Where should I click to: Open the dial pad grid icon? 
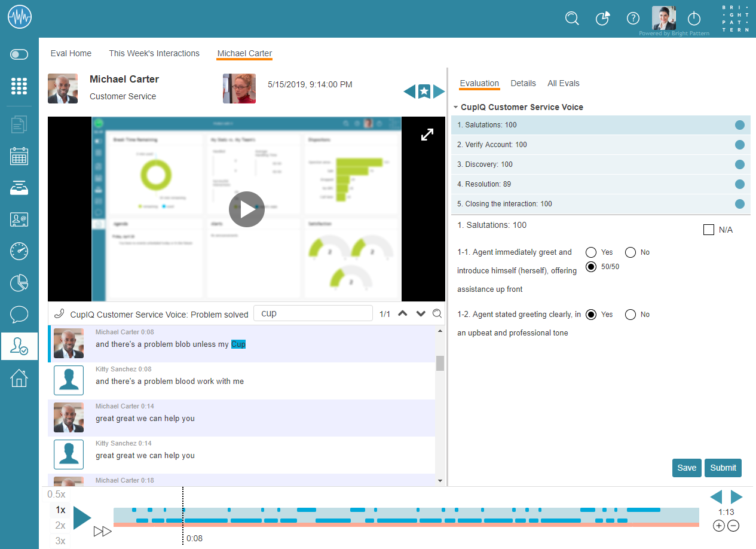(x=19, y=86)
